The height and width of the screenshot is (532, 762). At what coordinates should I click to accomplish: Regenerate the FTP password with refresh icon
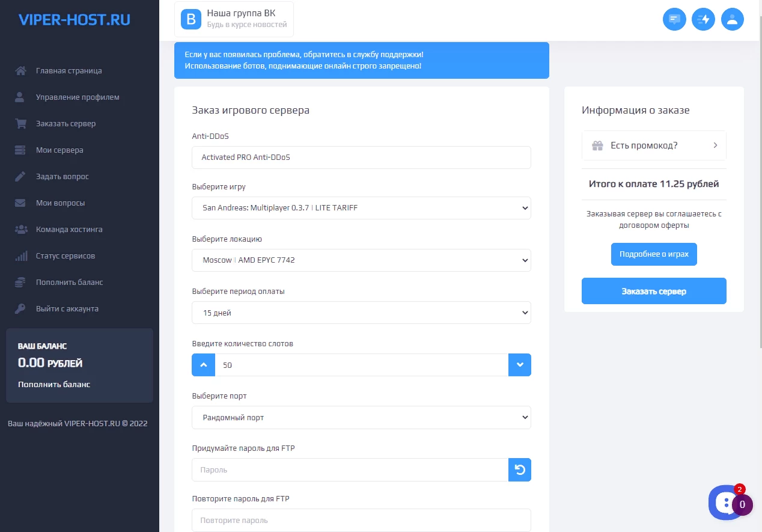click(x=520, y=470)
